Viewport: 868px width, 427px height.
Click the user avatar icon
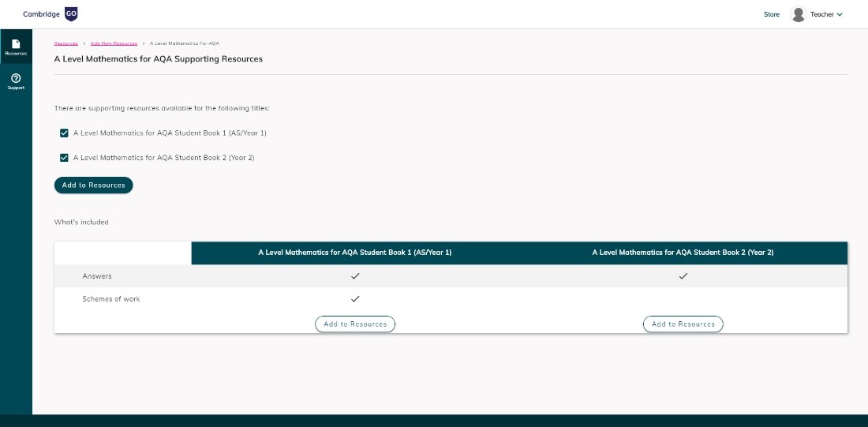click(798, 14)
